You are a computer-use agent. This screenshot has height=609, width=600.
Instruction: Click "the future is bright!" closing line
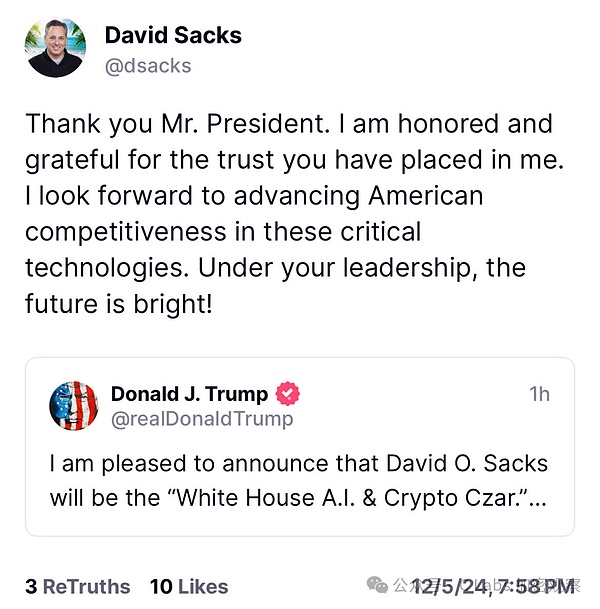pyautogui.click(x=119, y=304)
